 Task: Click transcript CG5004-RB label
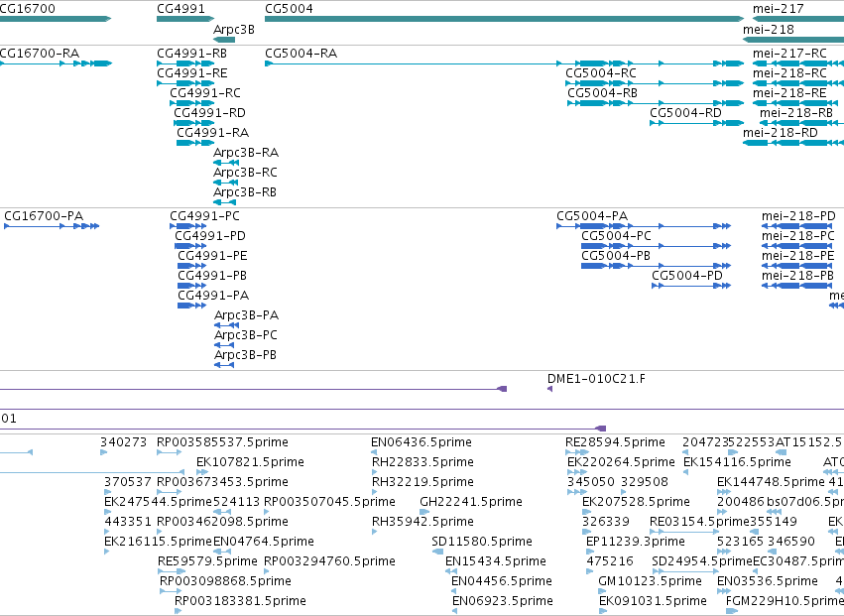click(x=602, y=93)
